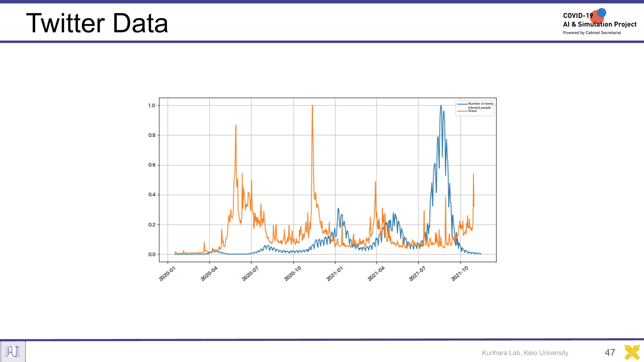Click the y-axis label 1.0
644x362 pixels.
[x=152, y=105]
